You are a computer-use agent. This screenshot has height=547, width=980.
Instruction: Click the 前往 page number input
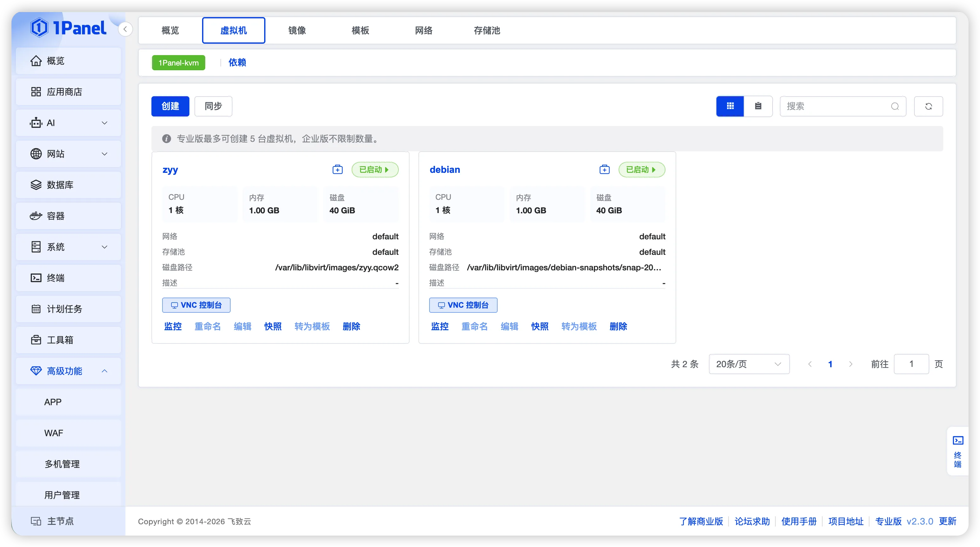tap(911, 364)
